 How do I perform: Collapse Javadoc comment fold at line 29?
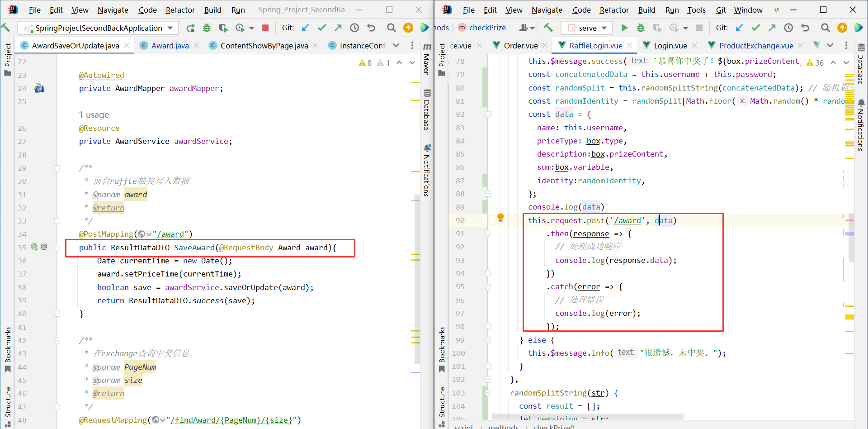coord(57,168)
